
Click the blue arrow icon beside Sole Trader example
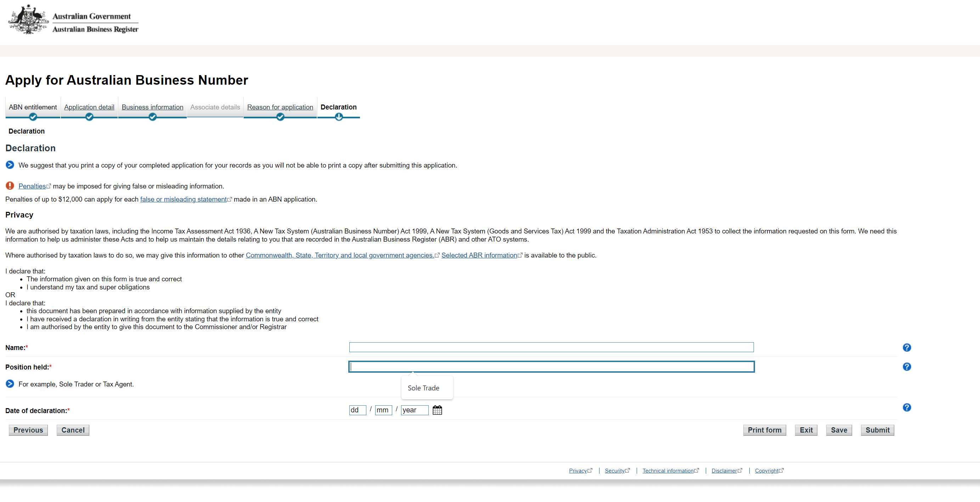point(10,384)
